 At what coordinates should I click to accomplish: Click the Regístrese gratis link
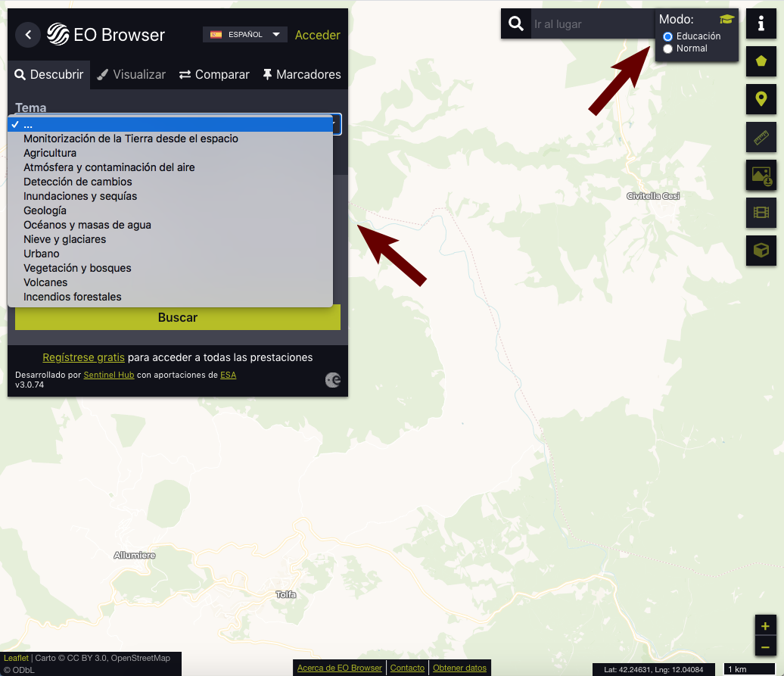83,357
